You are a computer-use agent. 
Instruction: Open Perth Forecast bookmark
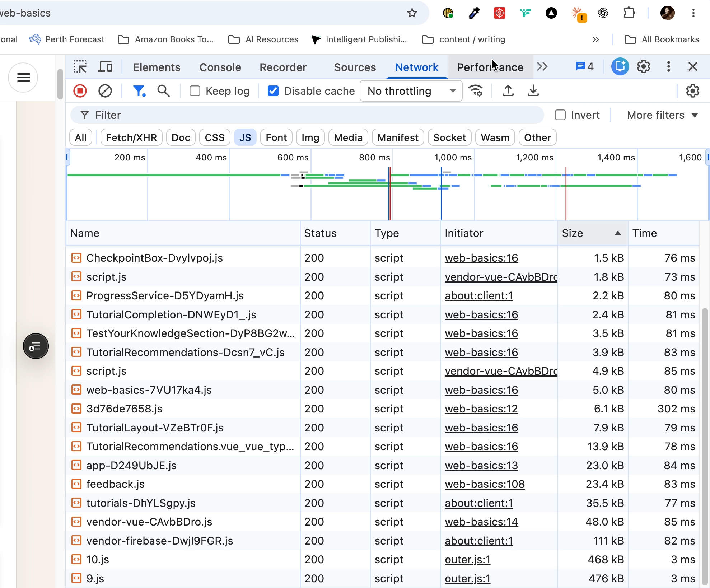67,39
